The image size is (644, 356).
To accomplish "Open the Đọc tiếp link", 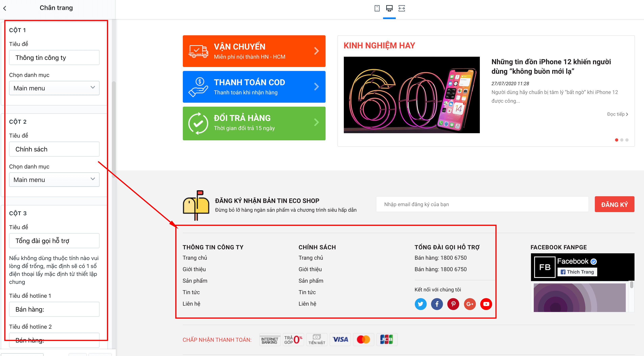I will [617, 114].
